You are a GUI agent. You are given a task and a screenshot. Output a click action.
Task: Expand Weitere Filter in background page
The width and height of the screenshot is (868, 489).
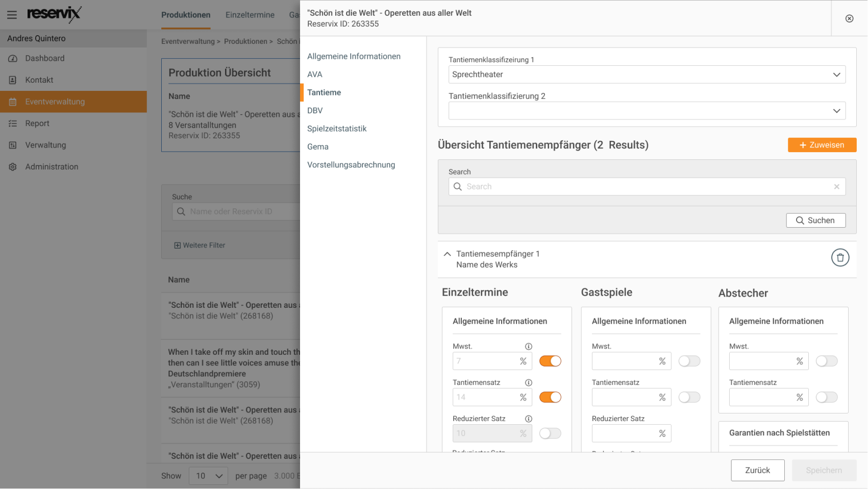point(200,246)
